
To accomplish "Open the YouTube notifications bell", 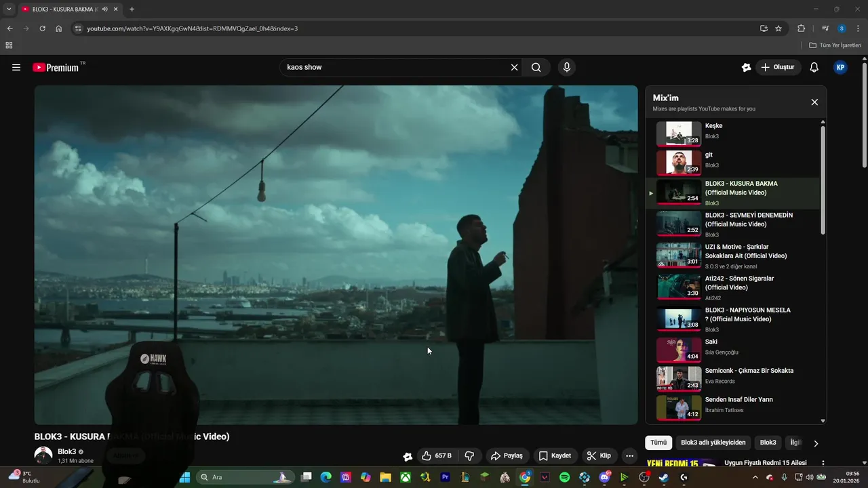I will pyautogui.click(x=814, y=67).
